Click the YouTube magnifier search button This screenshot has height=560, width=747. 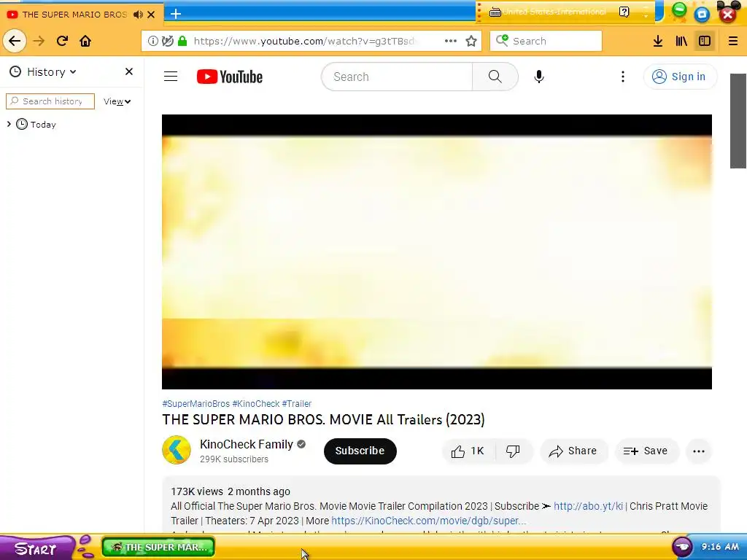pyautogui.click(x=495, y=77)
